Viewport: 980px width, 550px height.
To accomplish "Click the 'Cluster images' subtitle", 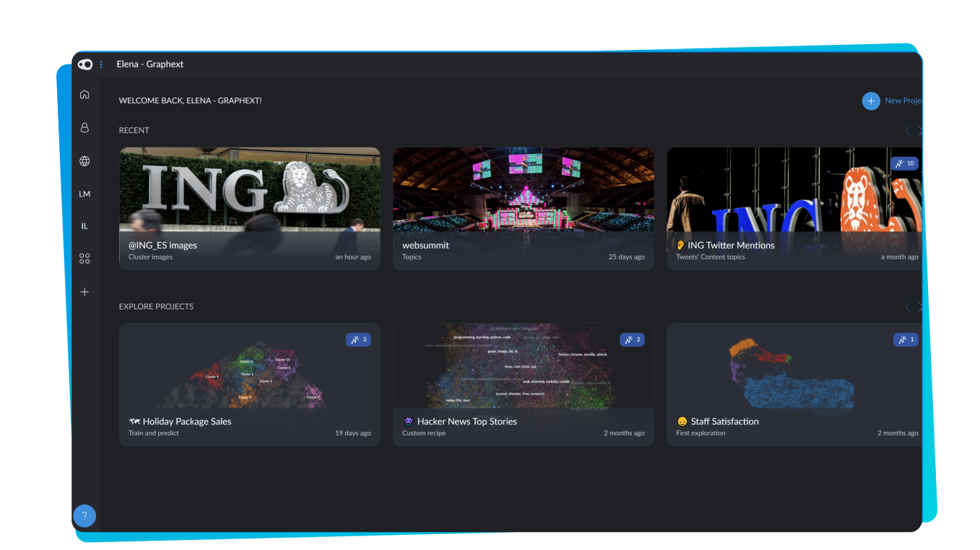I will pos(151,257).
